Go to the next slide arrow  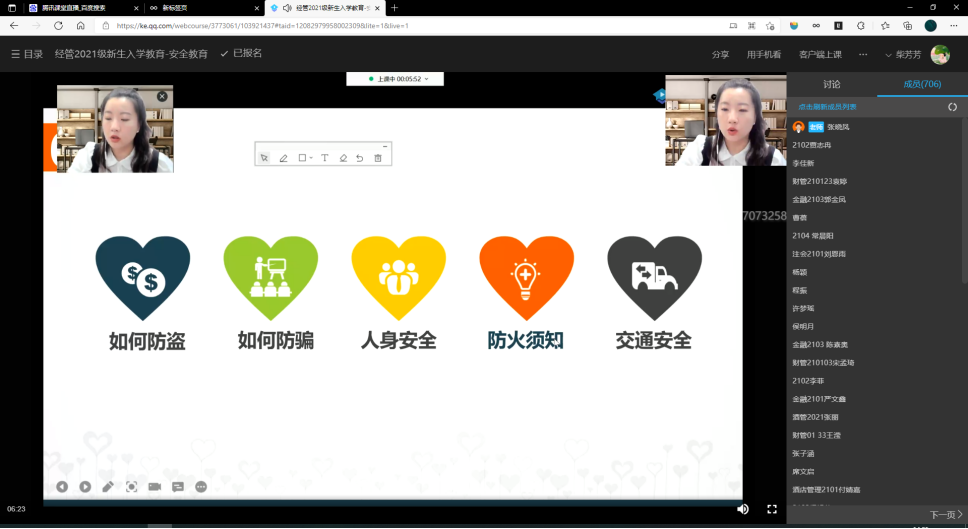pyautogui.click(x=85, y=487)
